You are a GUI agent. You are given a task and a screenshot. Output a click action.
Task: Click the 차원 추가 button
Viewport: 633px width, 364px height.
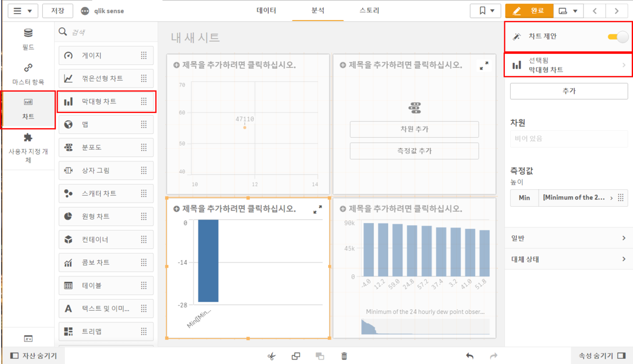(x=414, y=129)
